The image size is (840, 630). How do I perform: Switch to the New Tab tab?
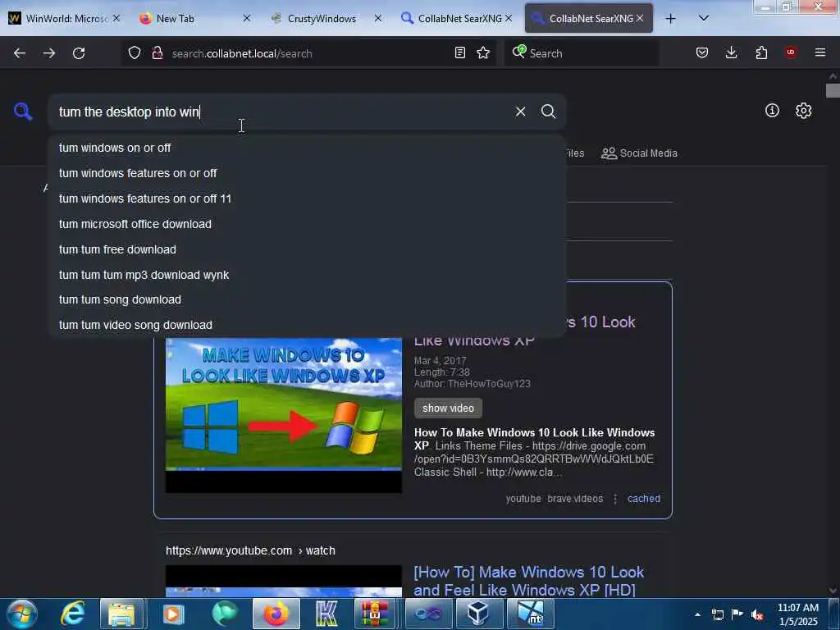195,18
